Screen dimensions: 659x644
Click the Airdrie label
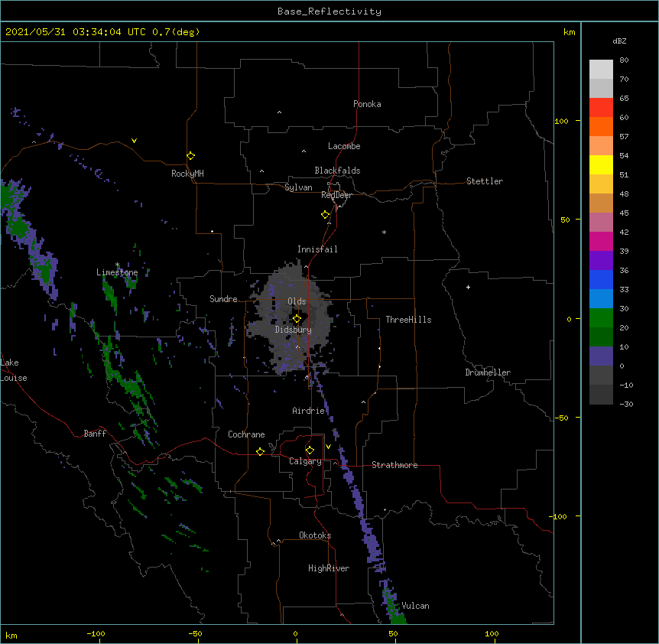click(309, 411)
